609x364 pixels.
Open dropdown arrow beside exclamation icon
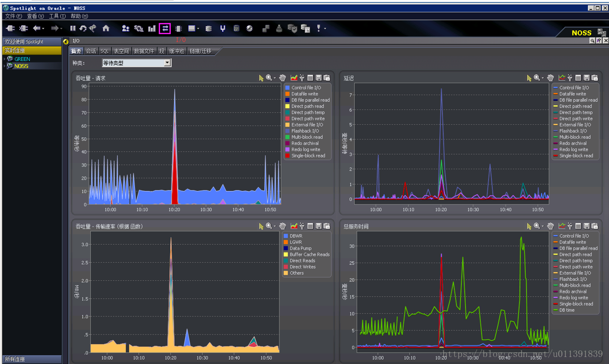[x=325, y=29]
